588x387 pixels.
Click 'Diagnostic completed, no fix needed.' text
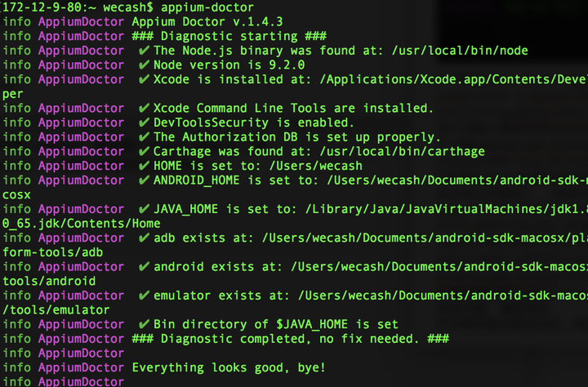coord(290,339)
